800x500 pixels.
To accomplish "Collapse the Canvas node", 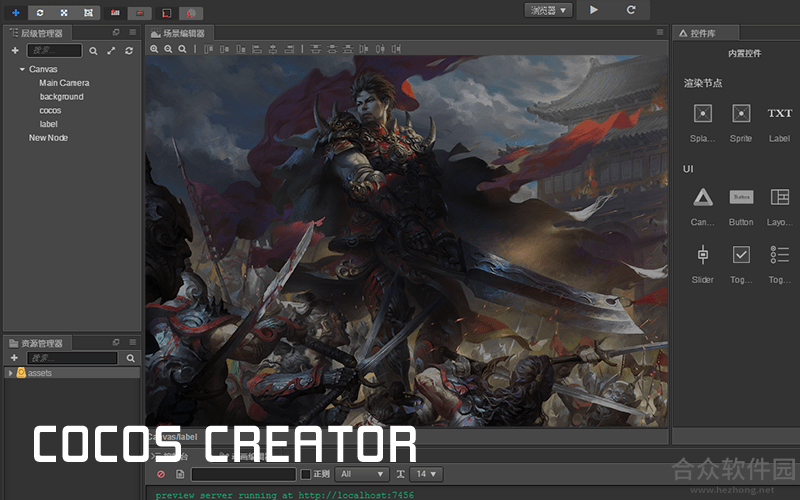I will click(22, 69).
